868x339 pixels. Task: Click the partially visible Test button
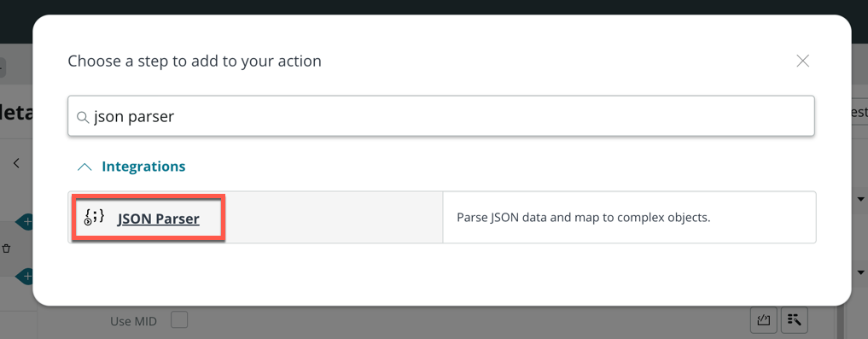[x=859, y=112]
